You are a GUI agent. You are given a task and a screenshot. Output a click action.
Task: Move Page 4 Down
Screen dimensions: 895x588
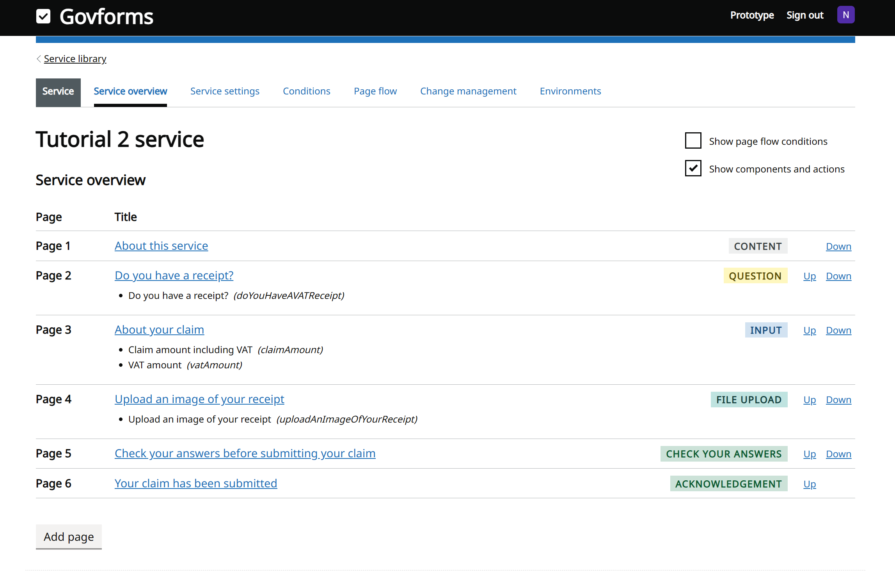[x=838, y=400]
